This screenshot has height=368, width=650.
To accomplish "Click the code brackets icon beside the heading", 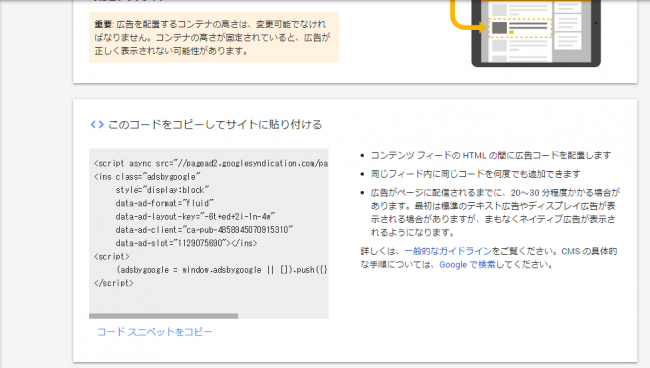I will click(97, 124).
